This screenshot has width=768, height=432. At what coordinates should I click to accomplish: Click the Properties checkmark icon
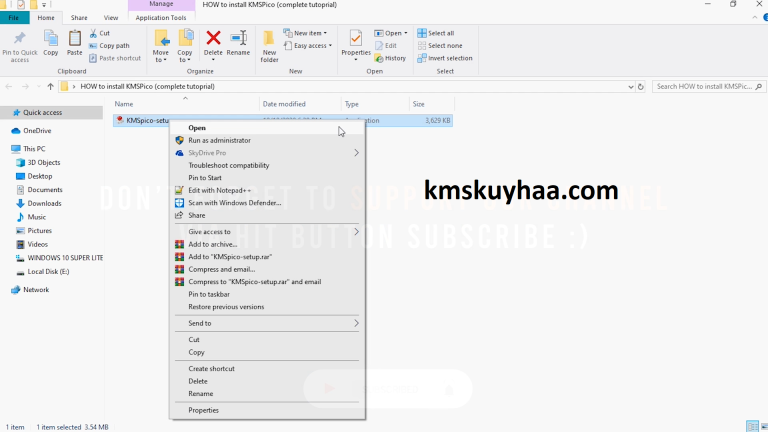click(356, 38)
